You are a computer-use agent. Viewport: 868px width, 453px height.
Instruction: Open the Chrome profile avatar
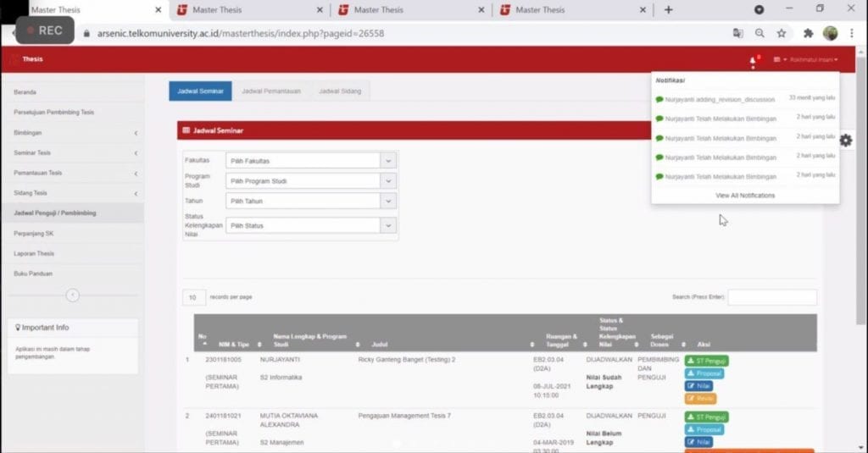click(x=830, y=33)
